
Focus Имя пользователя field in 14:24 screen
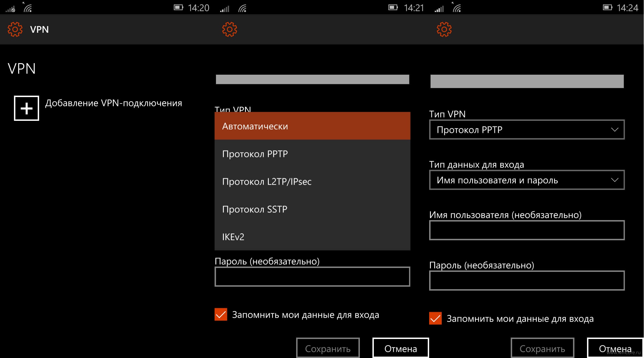point(527,230)
